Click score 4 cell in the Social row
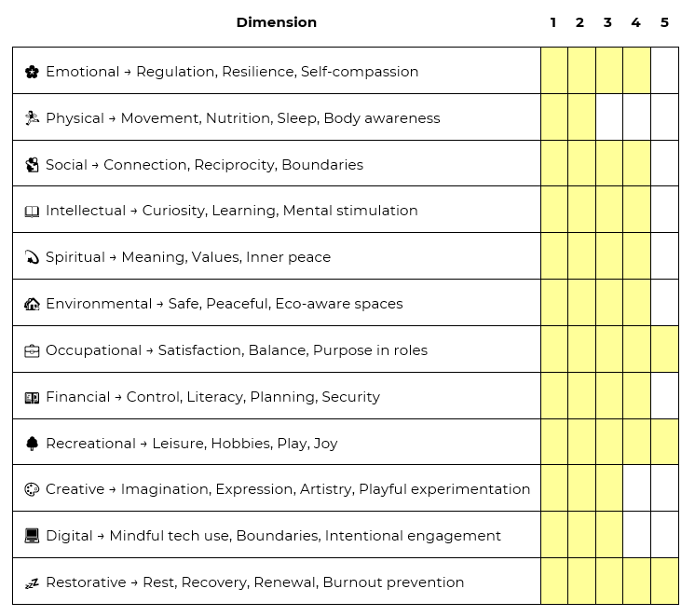 click(636, 164)
